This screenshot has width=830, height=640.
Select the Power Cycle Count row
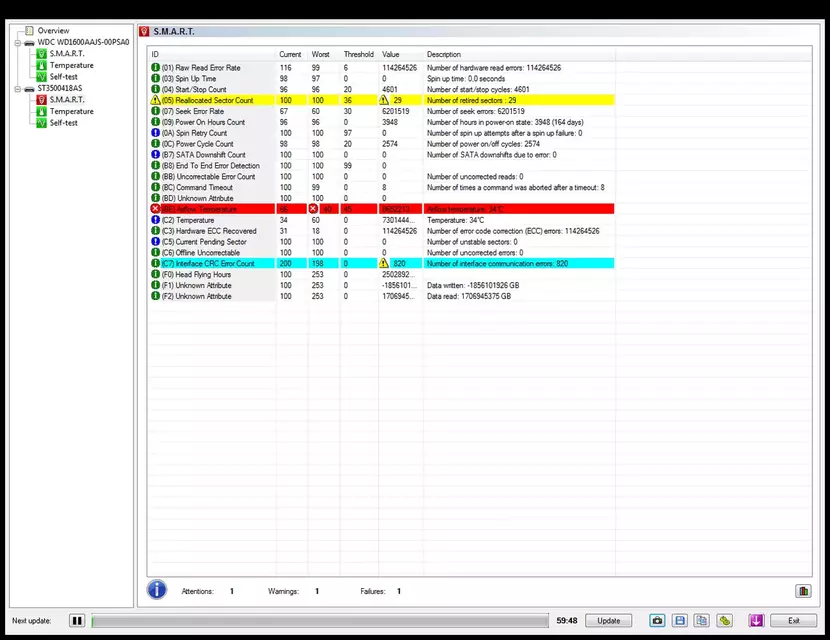[382, 143]
